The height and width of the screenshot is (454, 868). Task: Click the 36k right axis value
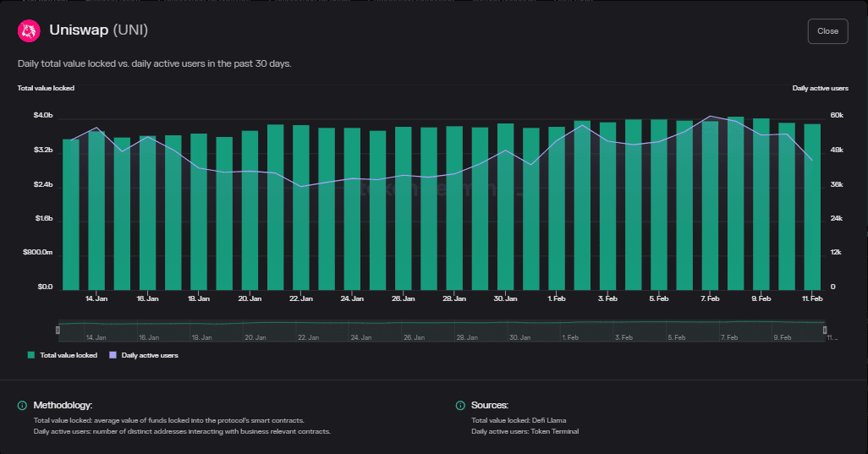pyautogui.click(x=837, y=184)
